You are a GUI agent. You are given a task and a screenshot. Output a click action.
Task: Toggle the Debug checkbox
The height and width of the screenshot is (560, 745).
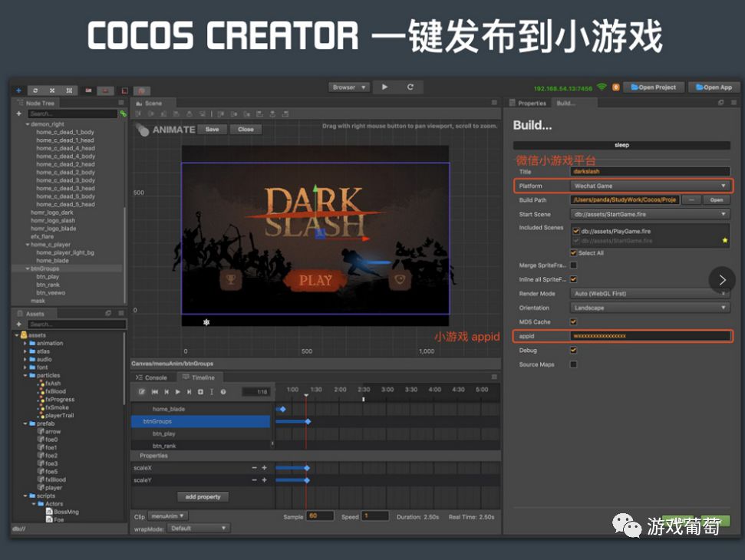[573, 350]
